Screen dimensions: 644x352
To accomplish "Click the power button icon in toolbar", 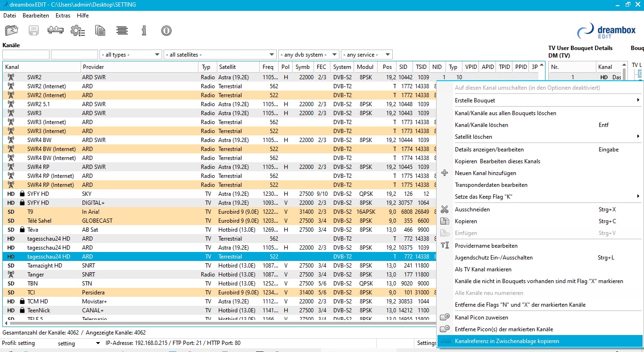I will (166, 31).
